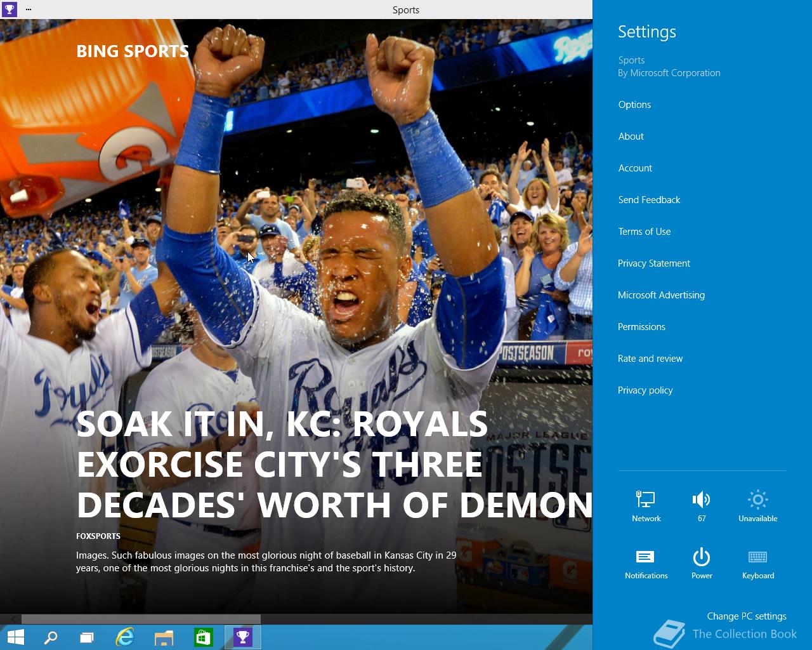Click the horizontal scrollbar thumb
The height and width of the screenshot is (650, 812).
click(x=141, y=619)
